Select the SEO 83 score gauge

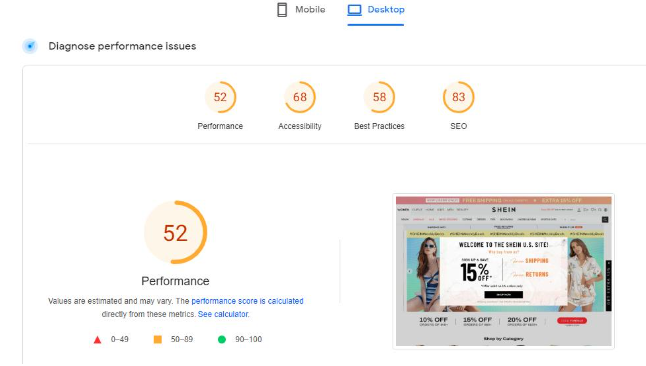click(x=459, y=97)
